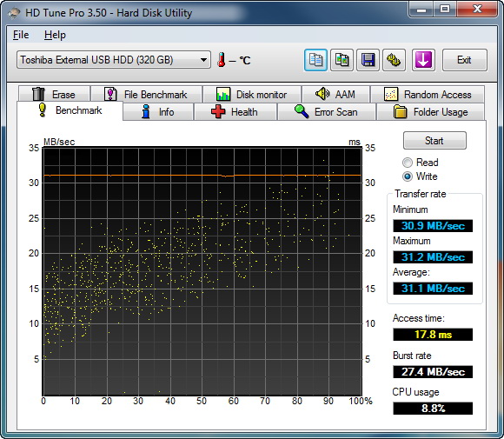Select the Read radio button
504x439 pixels.
tap(408, 163)
